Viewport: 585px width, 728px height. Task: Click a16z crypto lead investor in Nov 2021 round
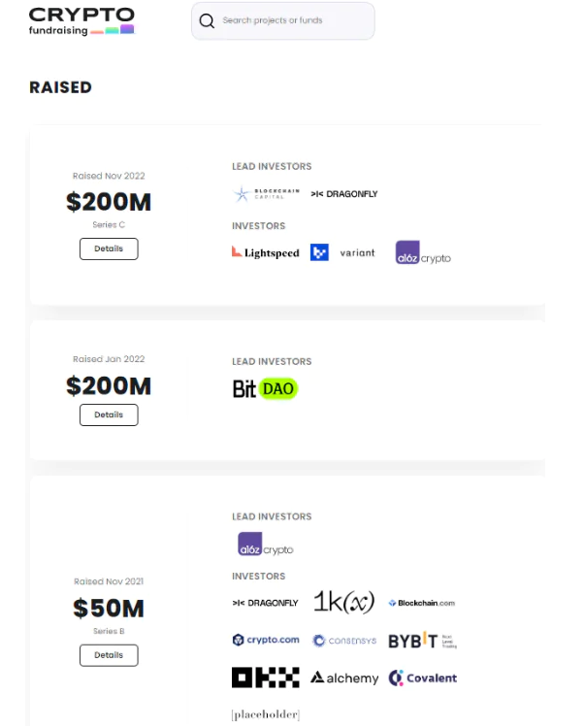266,544
